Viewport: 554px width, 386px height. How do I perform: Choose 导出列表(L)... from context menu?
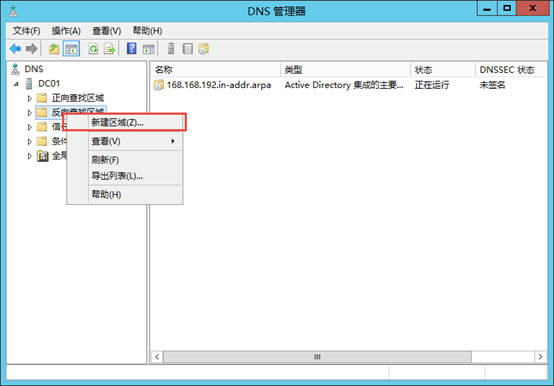pyautogui.click(x=125, y=176)
